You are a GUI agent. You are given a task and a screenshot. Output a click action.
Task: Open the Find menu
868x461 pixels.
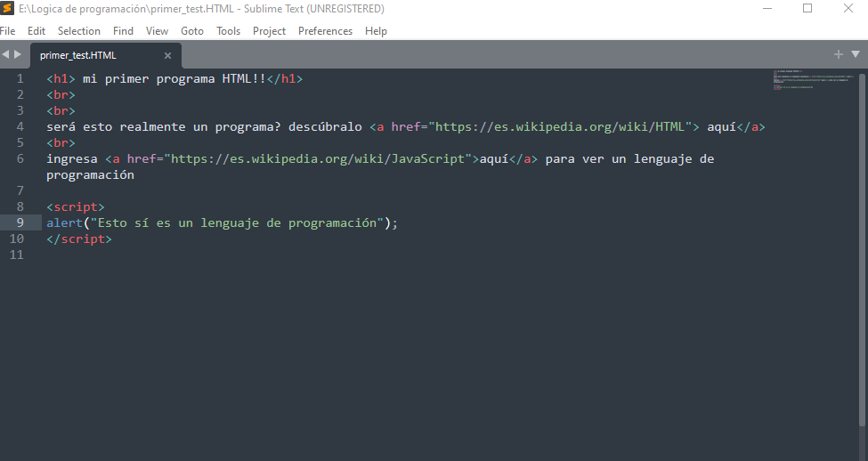(x=123, y=31)
